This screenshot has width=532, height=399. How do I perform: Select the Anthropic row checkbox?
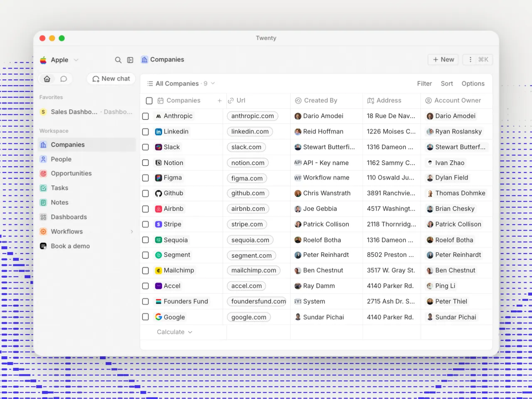pyautogui.click(x=145, y=116)
